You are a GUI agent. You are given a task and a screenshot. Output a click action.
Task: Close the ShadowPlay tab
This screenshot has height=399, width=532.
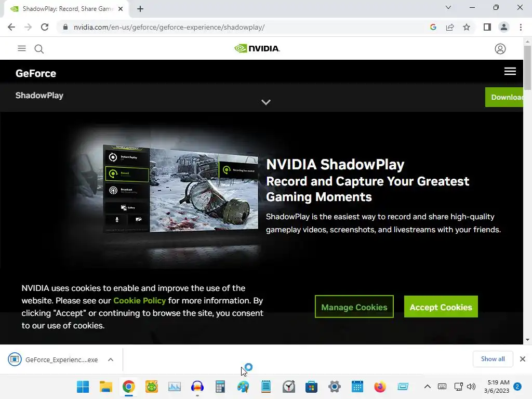(x=121, y=9)
